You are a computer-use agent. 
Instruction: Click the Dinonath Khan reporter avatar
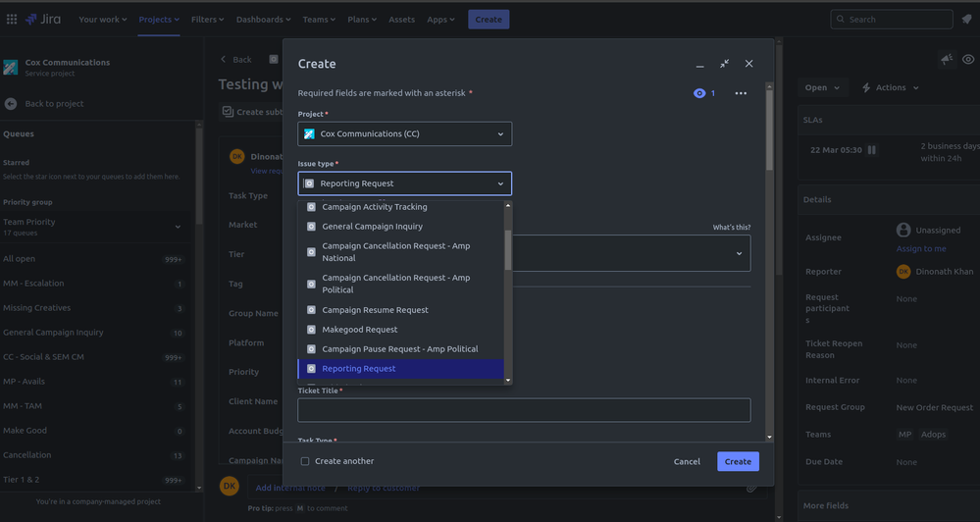click(903, 272)
